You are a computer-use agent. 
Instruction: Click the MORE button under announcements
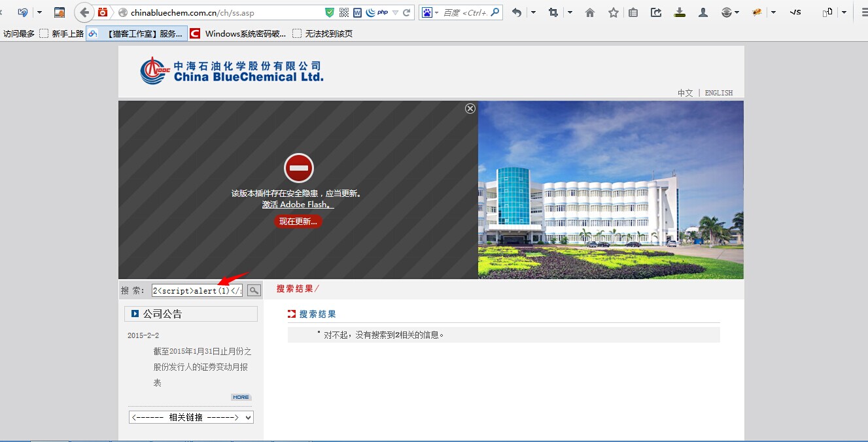click(x=241, y=398)
